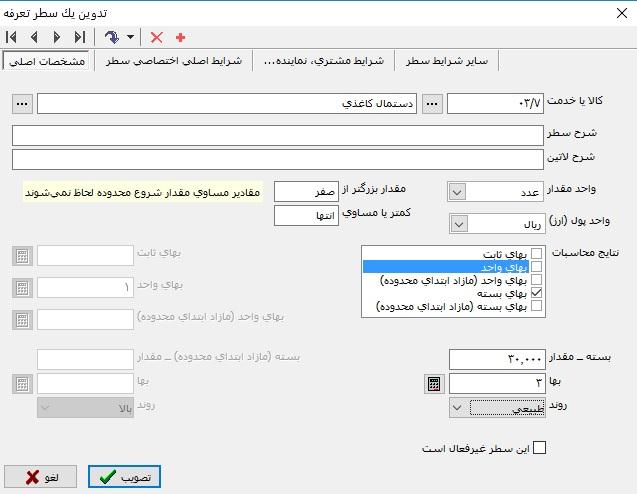637x494 pixels.
Task: Toggle the بهاي ثابت checkbox
Action: [x=538, y=253]
